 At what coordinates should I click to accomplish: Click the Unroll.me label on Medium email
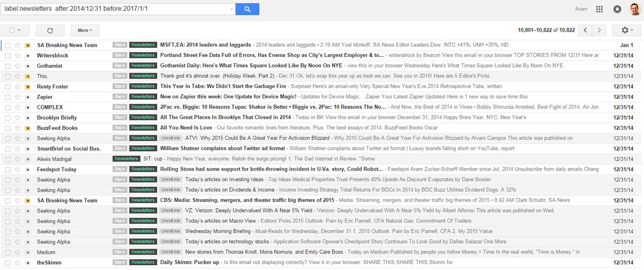tap(170, 252)
